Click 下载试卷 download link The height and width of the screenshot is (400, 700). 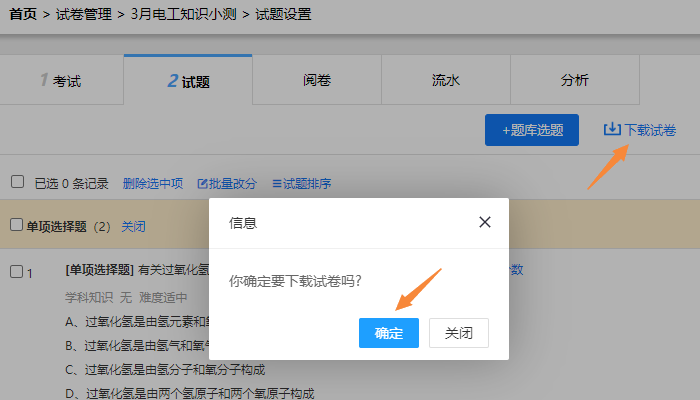click(x=640, y=130)
